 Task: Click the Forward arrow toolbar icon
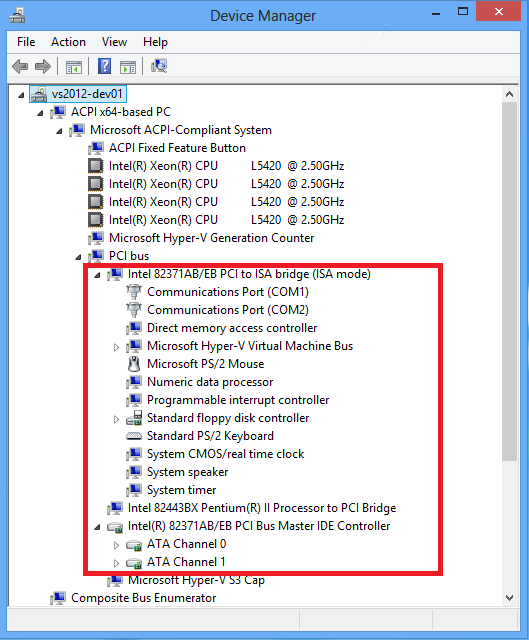coord(43,66)
